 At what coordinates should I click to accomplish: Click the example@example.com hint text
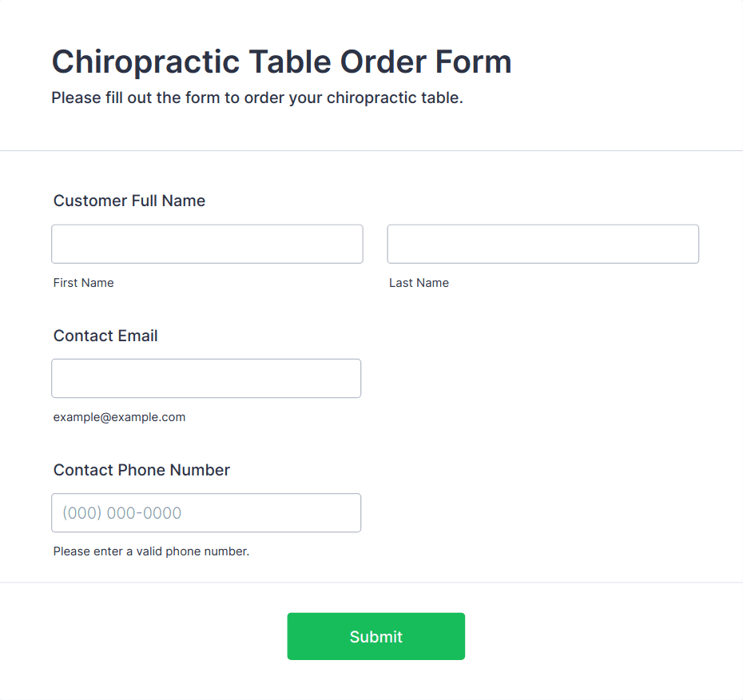(119, 417)
